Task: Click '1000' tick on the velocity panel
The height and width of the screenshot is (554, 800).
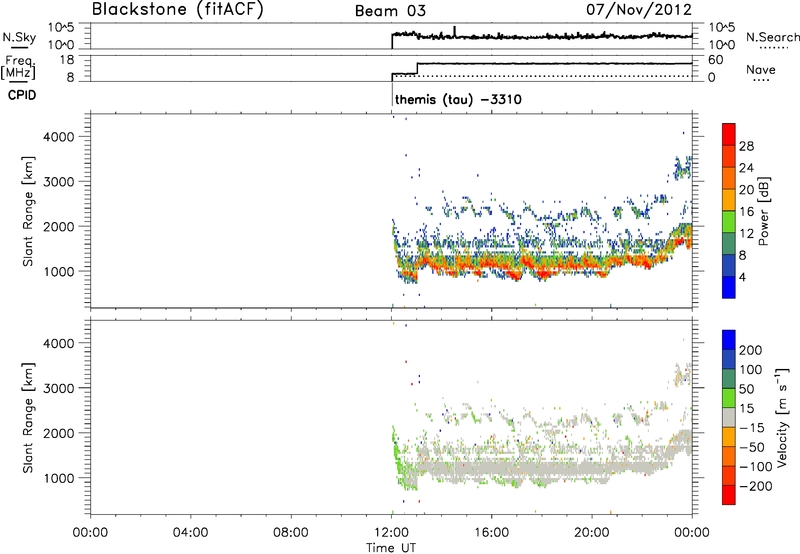Action: coord(58,478)
